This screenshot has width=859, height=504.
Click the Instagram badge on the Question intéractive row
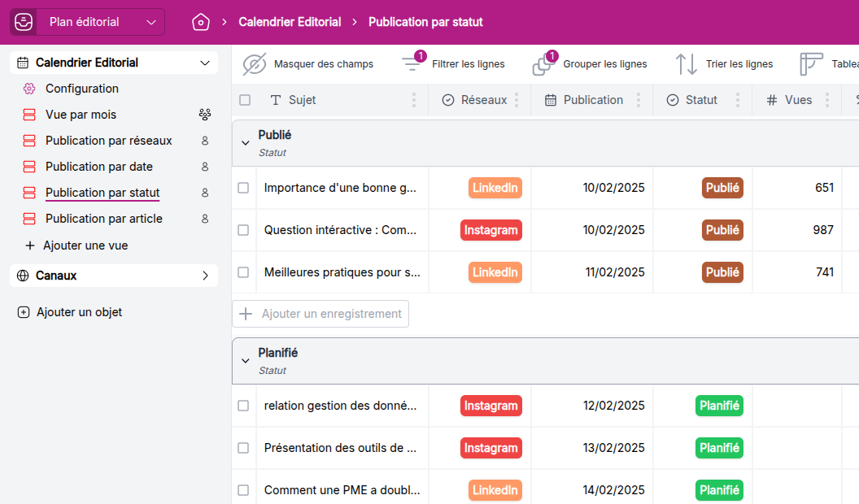491,230
